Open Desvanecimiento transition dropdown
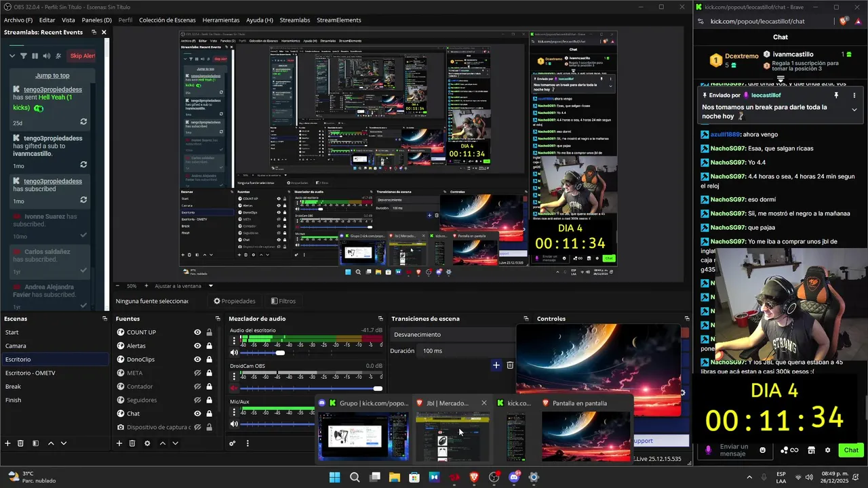The width and height of the screenshot is (868, 488). coord(452,334)
